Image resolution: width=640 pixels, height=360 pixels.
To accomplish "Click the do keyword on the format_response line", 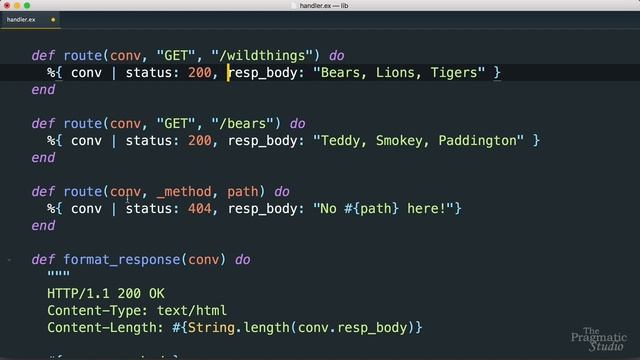I will (242, 260).
